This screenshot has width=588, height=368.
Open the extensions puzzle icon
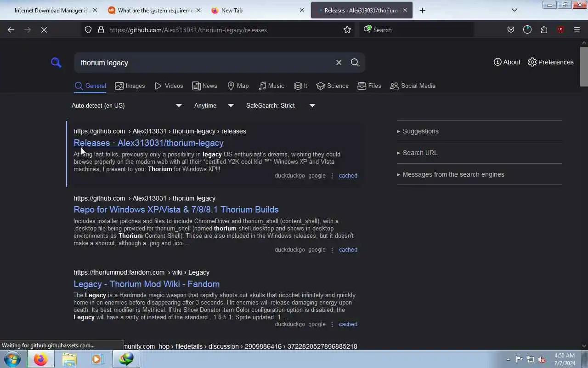(x=544, y=30)
